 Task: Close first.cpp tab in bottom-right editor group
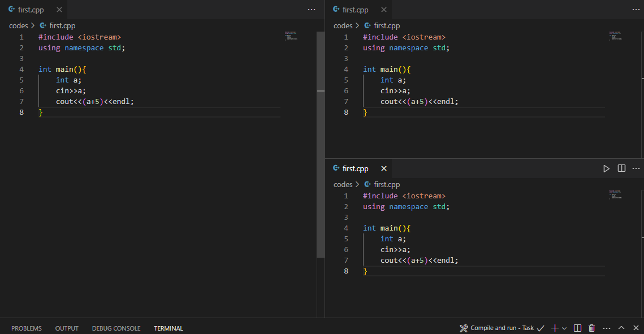pyautogui.click(x=383, y=168)
